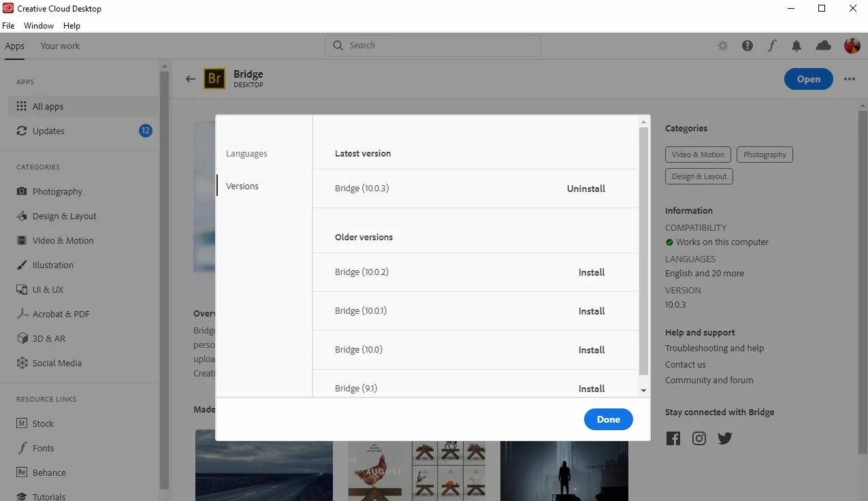
Task: Open Tutorials resource link
Action: [x=42, y=496]
